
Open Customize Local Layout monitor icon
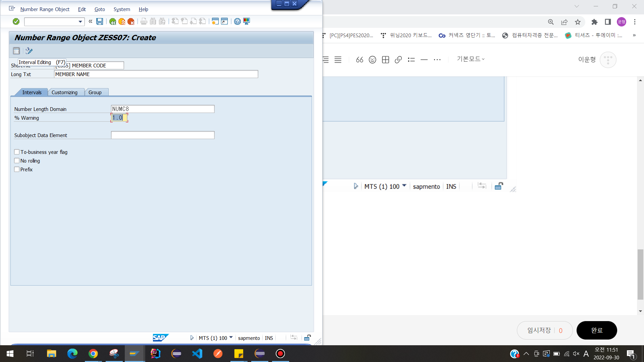pos(247,21)
